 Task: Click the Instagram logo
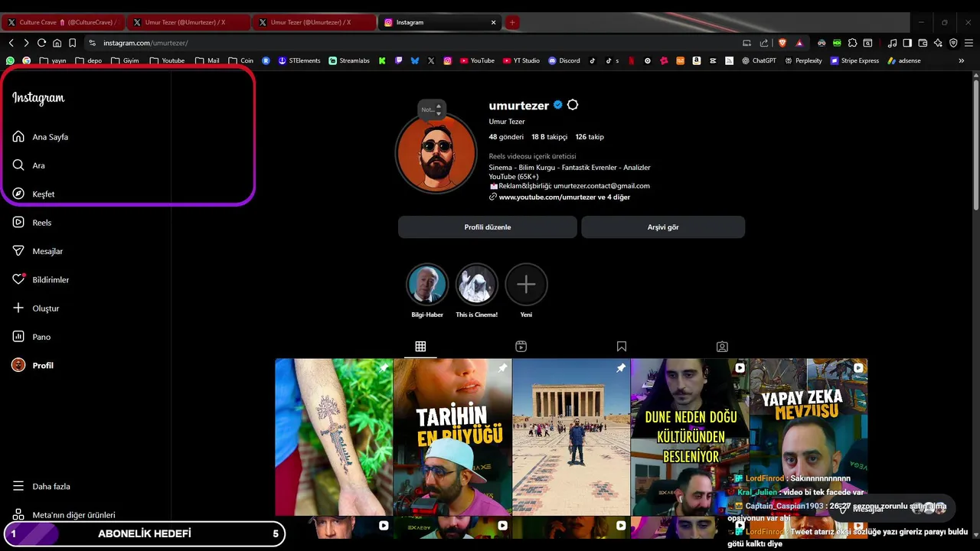[x=38, y=98]
